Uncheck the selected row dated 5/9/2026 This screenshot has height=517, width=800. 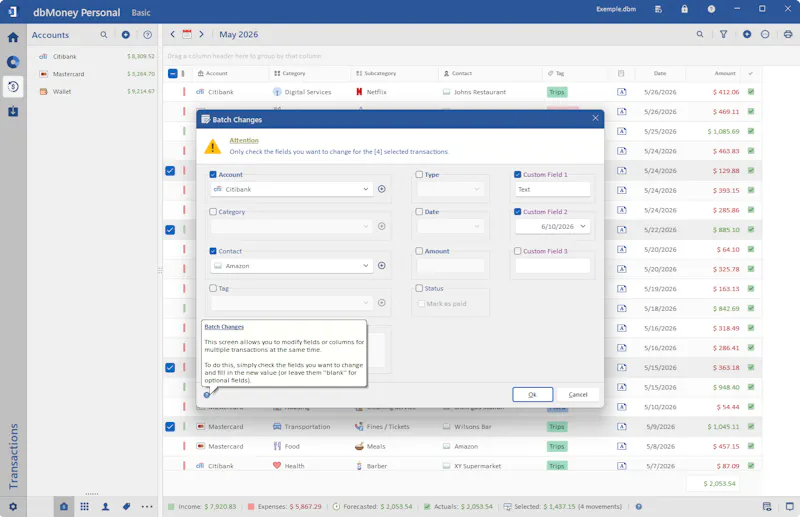click(170, 426)
